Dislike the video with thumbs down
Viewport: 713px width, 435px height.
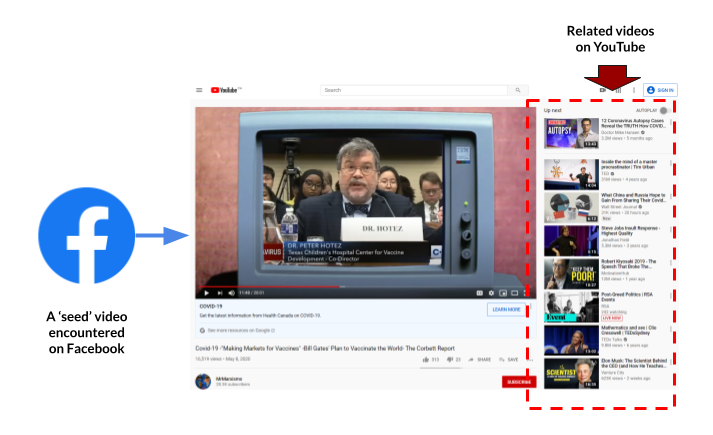454,360
